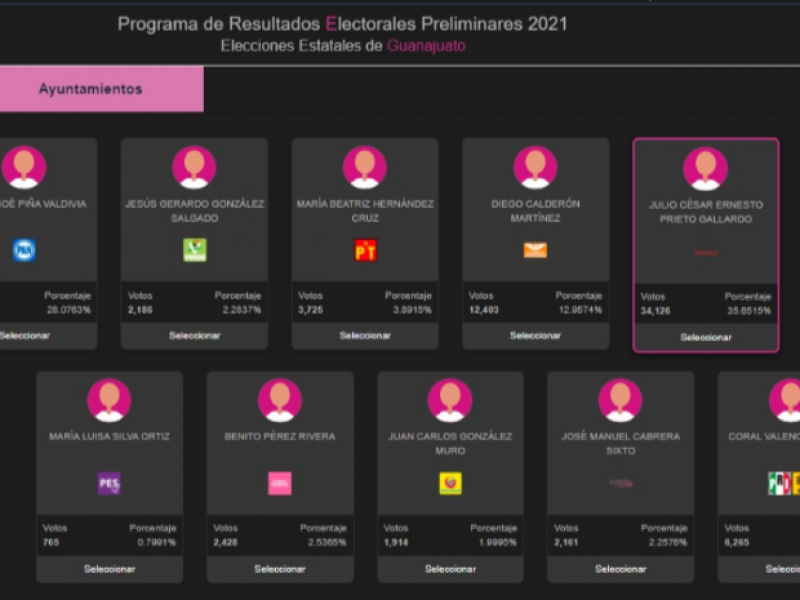
Task: Click Diego Calderón Martínez's avatar icon
Action: coord(535,167)
